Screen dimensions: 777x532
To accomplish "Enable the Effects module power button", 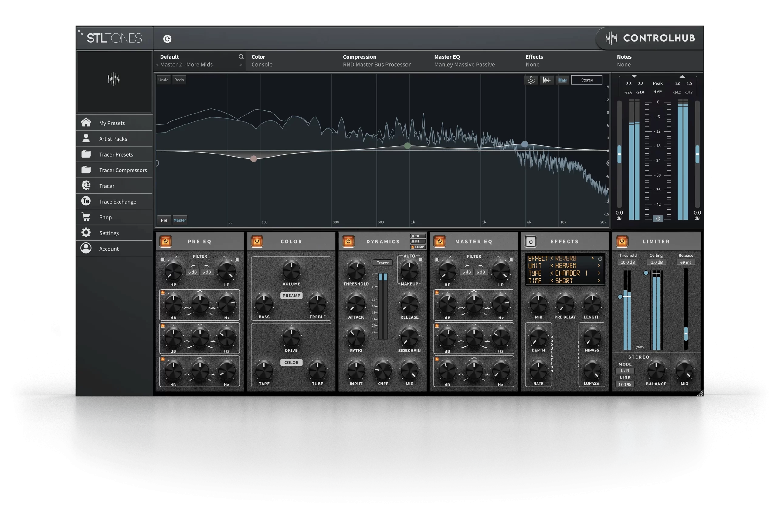I will pos(531,242).
